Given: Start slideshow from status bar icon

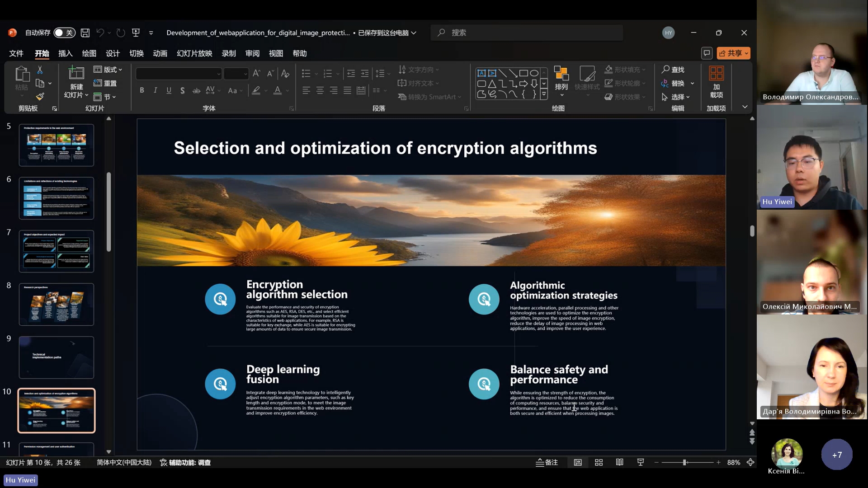Looking at the screenshot, I should coord(641,462).
